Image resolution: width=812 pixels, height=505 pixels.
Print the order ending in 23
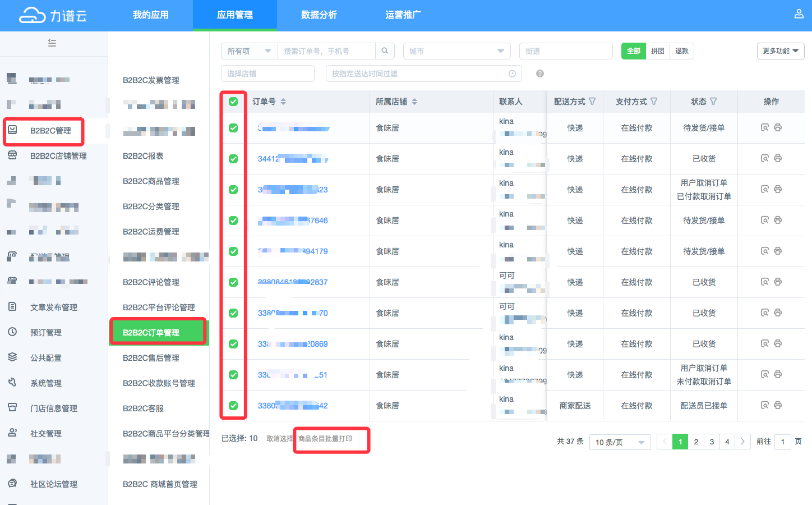click(778, 189)
